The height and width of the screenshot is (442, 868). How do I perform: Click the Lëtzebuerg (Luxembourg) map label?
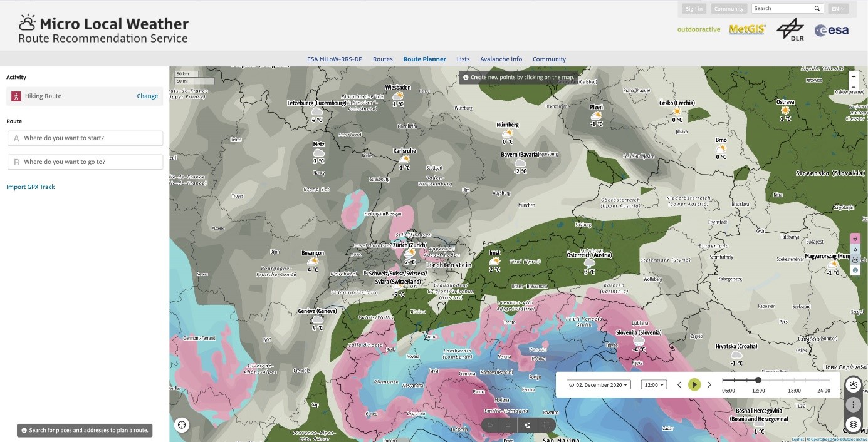317,103
